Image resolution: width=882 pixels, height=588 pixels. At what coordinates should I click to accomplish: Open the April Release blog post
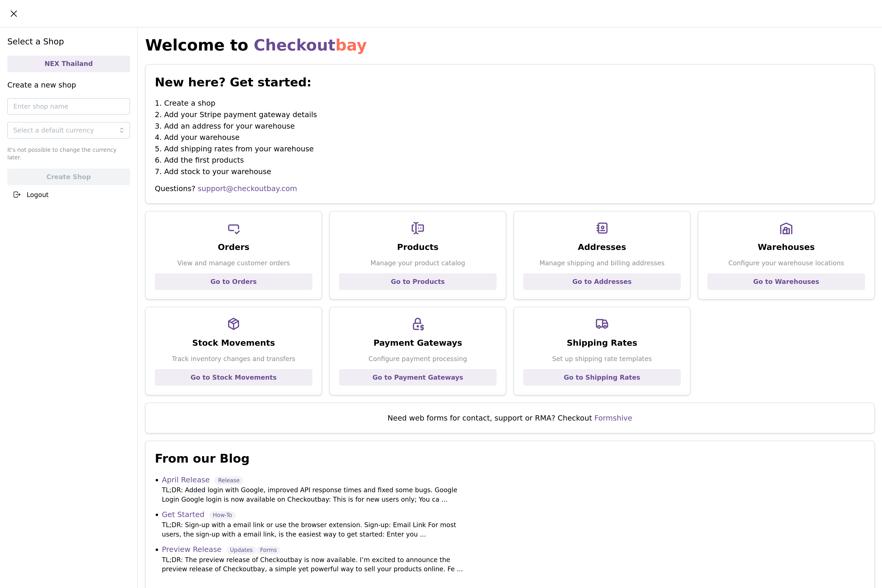[186, 480]
